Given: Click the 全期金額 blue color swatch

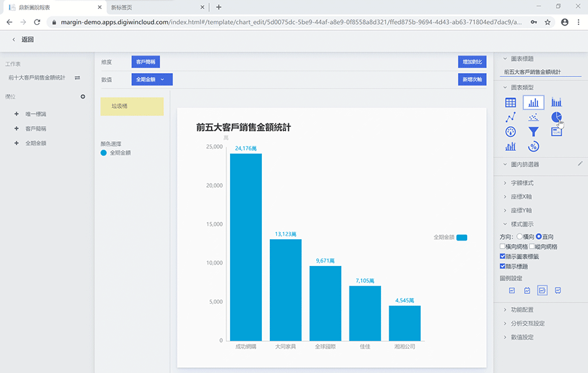Looking at the screenshot, I should 104,153.
